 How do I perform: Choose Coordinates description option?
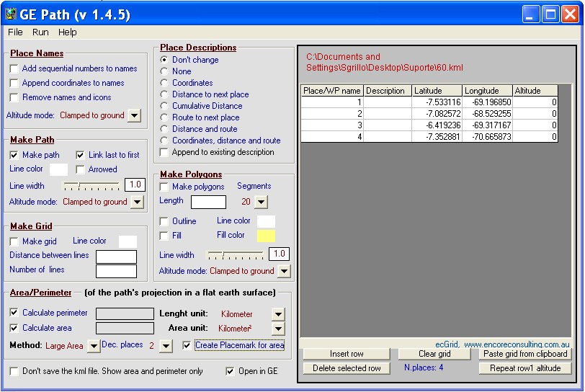(164, 83)
